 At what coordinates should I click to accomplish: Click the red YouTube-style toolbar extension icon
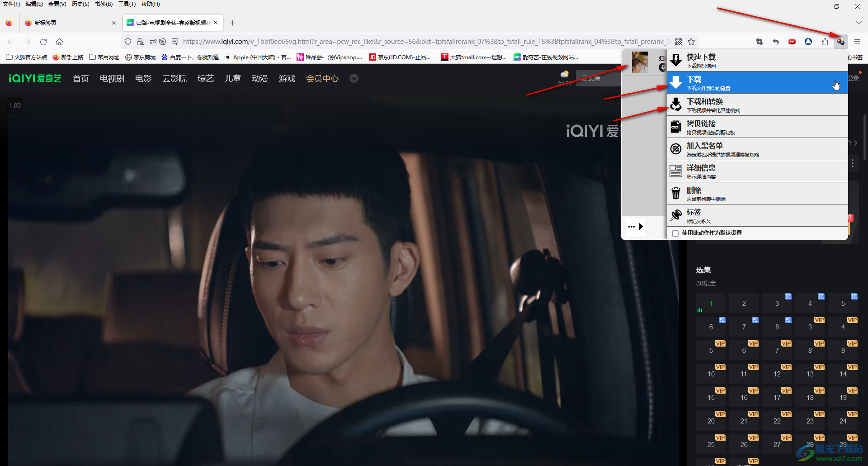coord(792,42)
